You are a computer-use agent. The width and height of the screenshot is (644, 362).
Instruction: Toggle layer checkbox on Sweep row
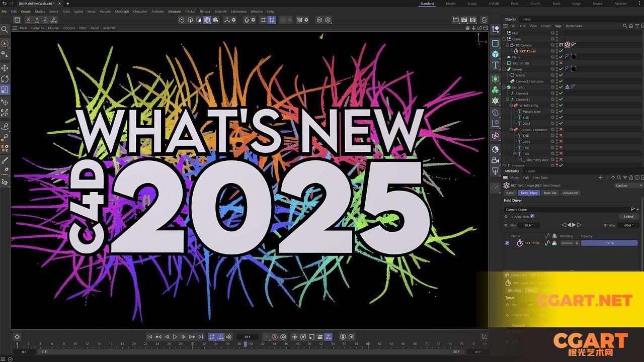point(552,69)
